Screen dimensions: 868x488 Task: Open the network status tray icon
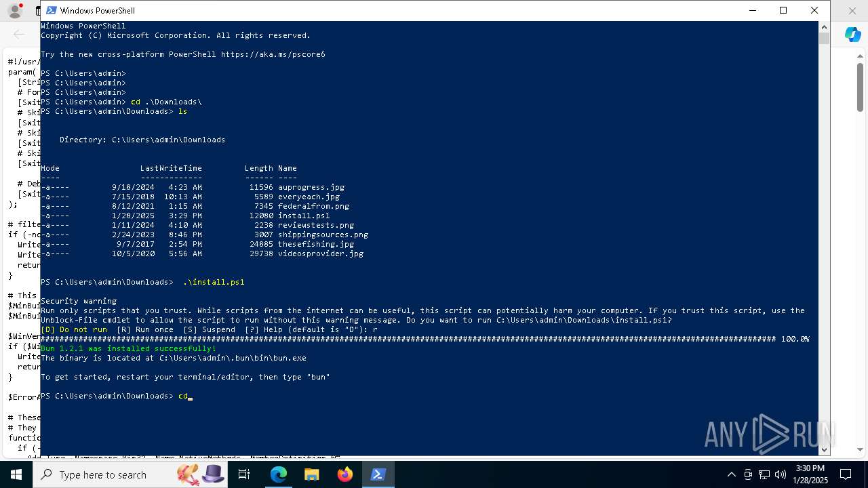coord(764,474)
